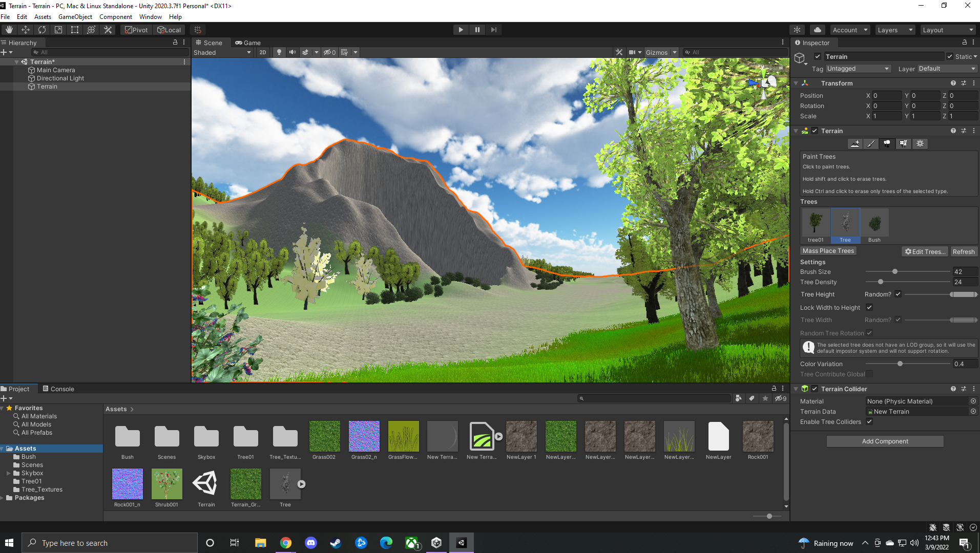Adjust Brush Size slider
Viewport: 980px width, 553px height.
908,272
